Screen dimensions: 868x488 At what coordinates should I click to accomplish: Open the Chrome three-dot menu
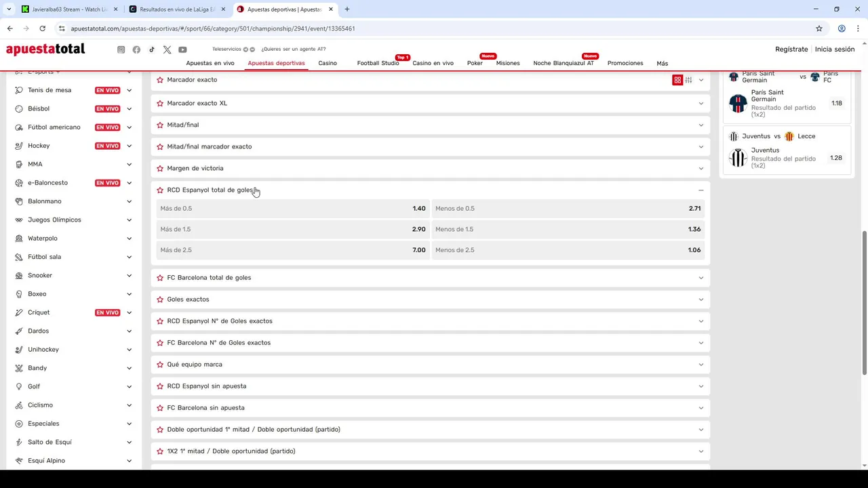pyautogui.click(x=859, y=28)
